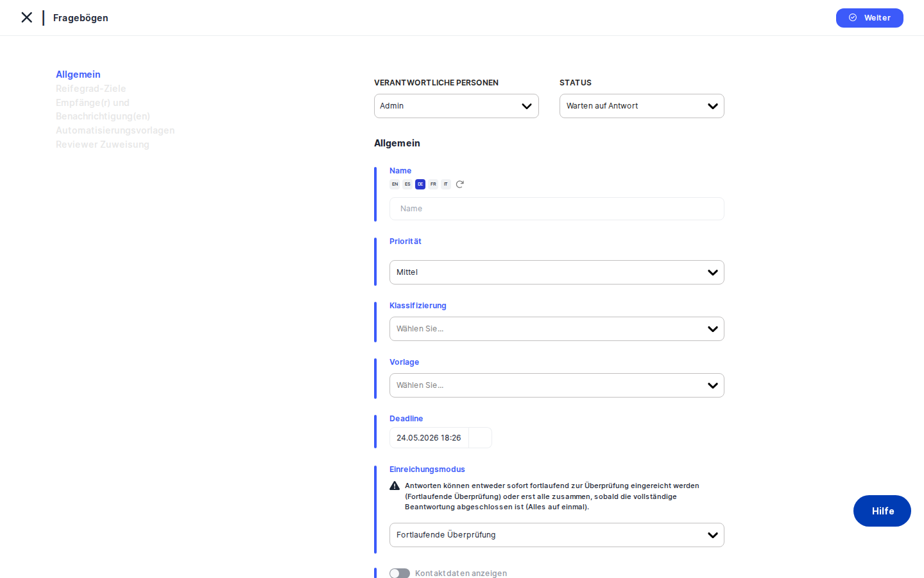Toggle the Kontaktdaten anzeigen switch
The height and width of the screenshot is (578, 924).
tap(400, 574)
